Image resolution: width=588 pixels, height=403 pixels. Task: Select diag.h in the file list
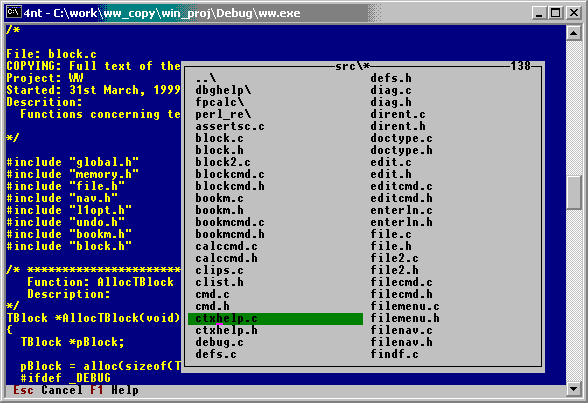[391, 102]
